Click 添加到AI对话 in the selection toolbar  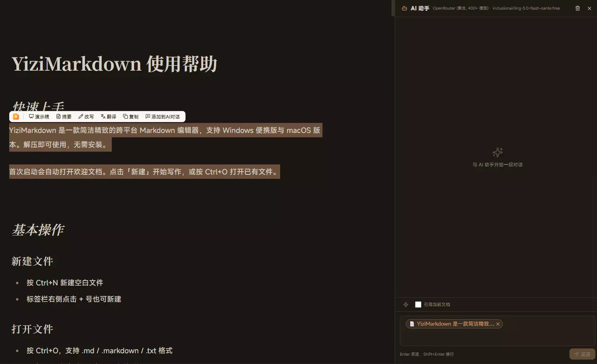(163, 117)
